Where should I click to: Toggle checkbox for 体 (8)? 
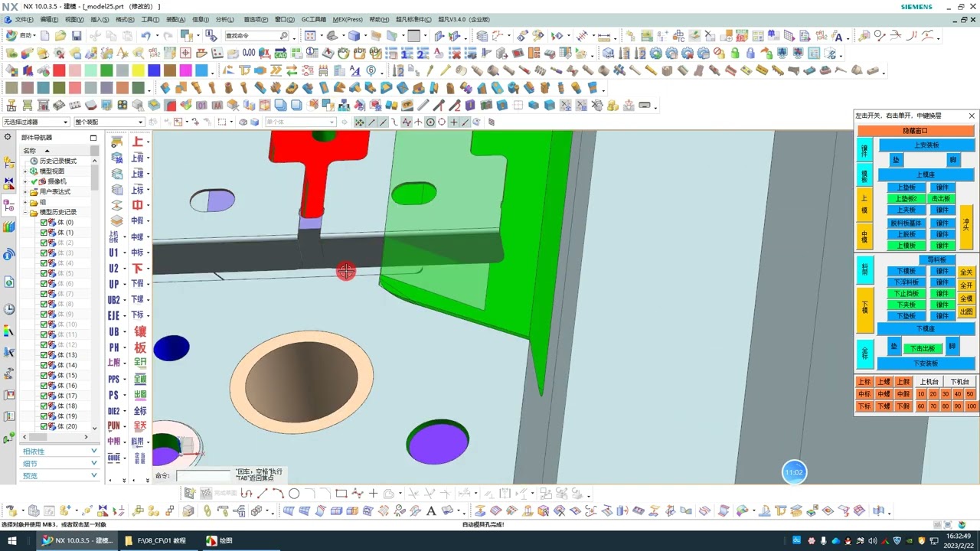click(x=44, y=304)
